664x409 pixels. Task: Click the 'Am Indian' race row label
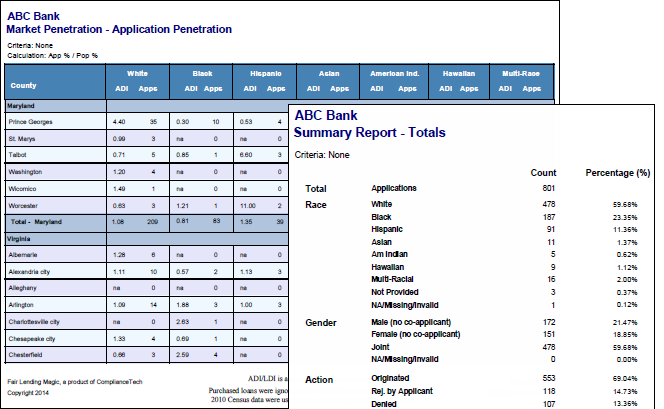pyautogui.click(x=389, y=254)
